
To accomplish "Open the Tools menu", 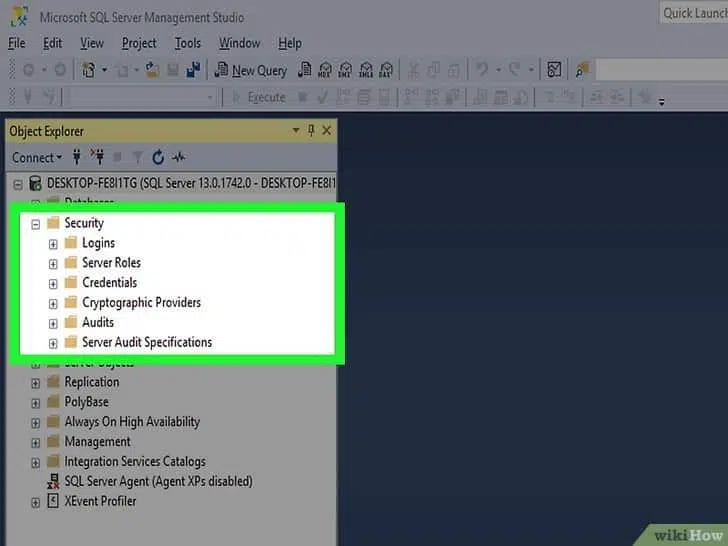I will [187, 43].
